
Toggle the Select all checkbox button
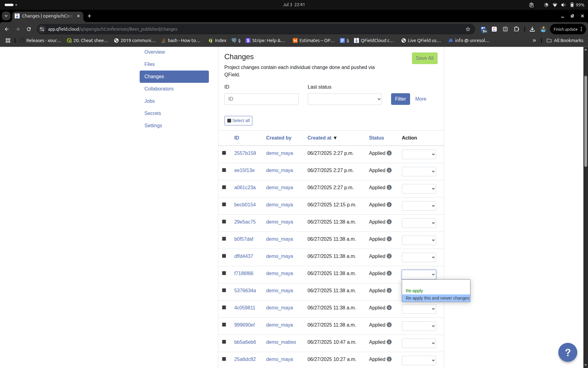click(x=238, y=121)
